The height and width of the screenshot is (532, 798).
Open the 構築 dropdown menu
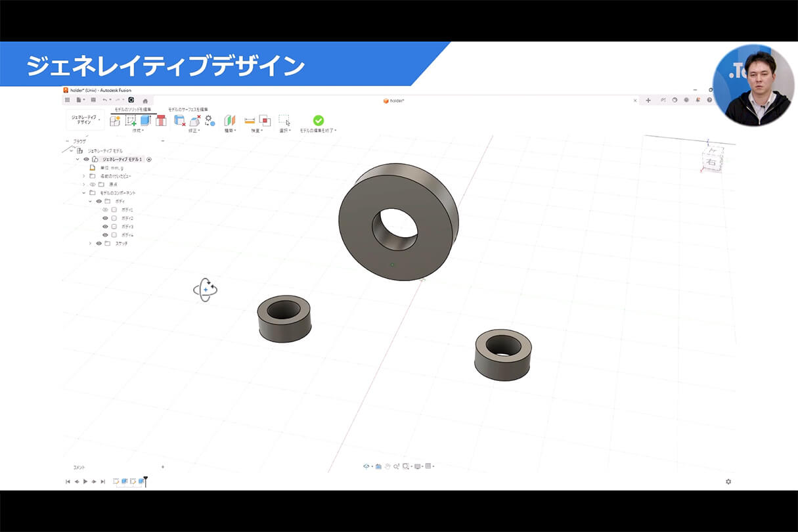pyautogui.click(x=230, y=130)
